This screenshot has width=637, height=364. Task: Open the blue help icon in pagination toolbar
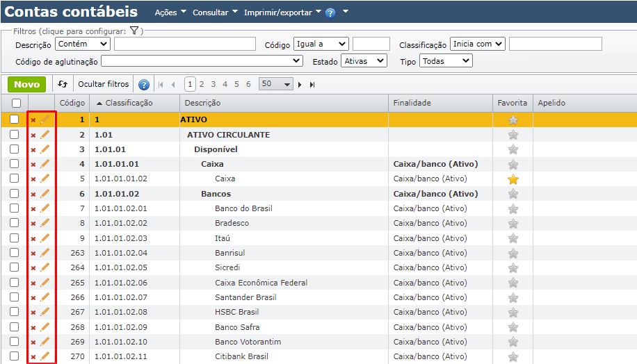pyautogui.click(x=144, y=85)
